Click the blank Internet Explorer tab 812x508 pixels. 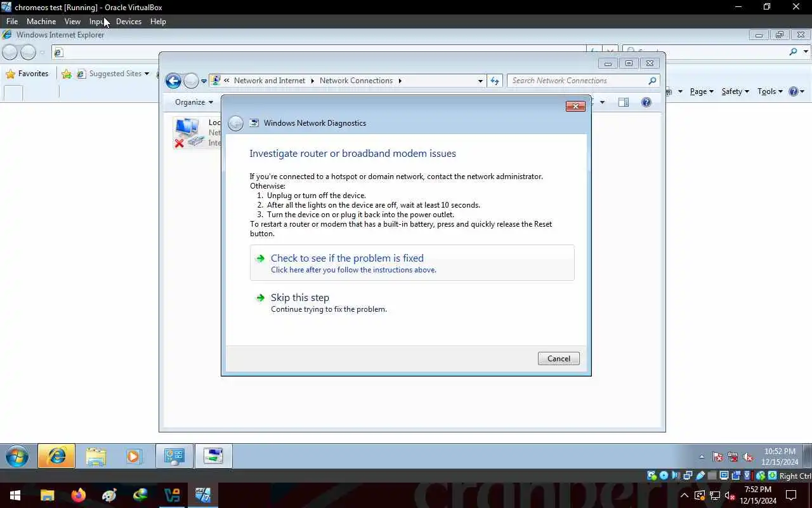(x=13, y=93)
